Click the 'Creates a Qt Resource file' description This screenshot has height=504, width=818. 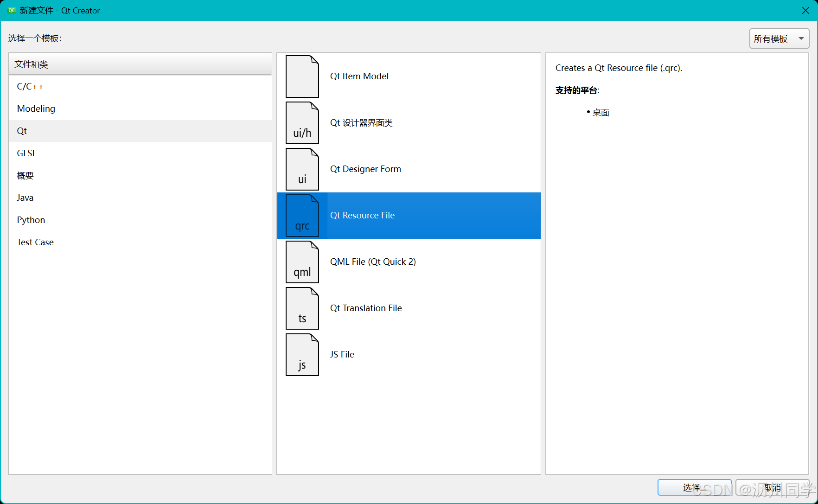[x=619, y=68]
